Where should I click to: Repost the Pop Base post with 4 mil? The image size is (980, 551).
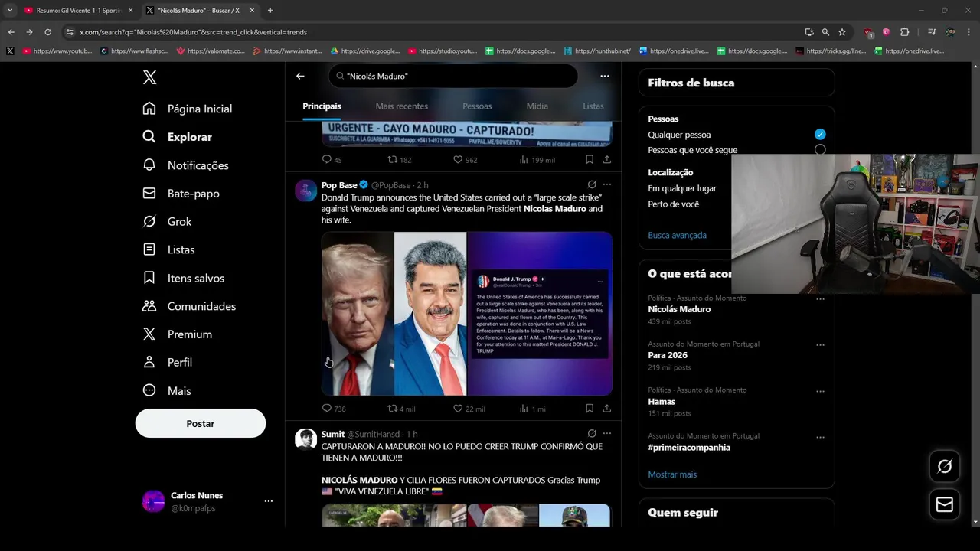401,409
